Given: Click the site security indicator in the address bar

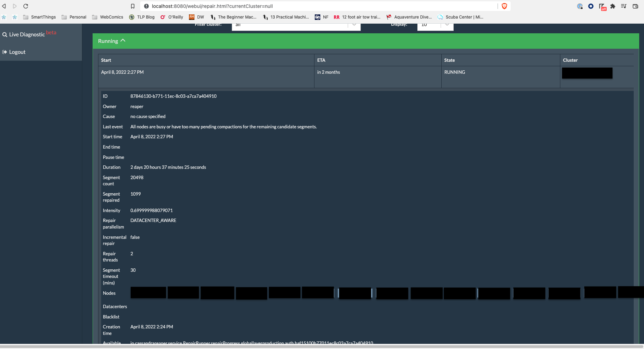Looking at the screenshot, I should (146, 6).
